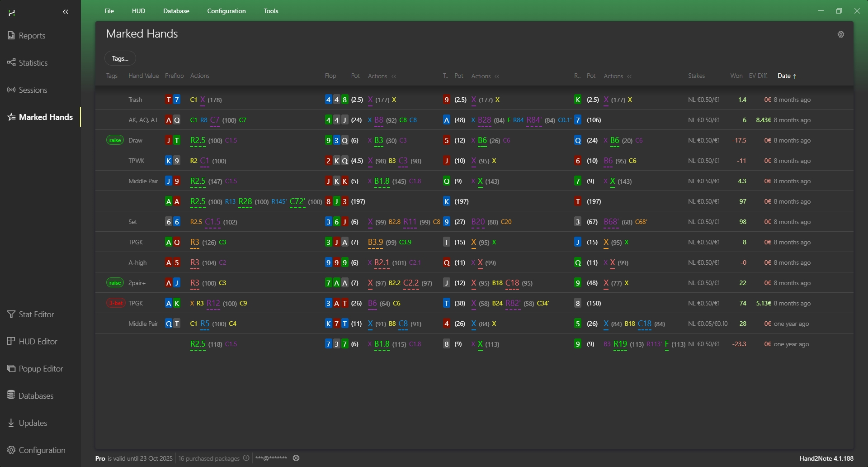Open the Sessions view
This screenshot has height=467, width=868.
33,90
